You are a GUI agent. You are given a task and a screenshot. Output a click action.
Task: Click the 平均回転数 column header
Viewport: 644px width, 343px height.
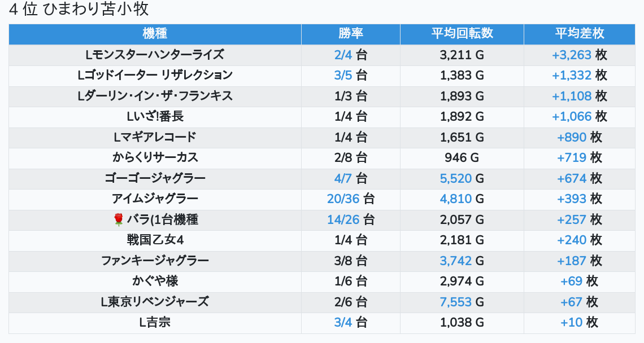coord(462,34)
